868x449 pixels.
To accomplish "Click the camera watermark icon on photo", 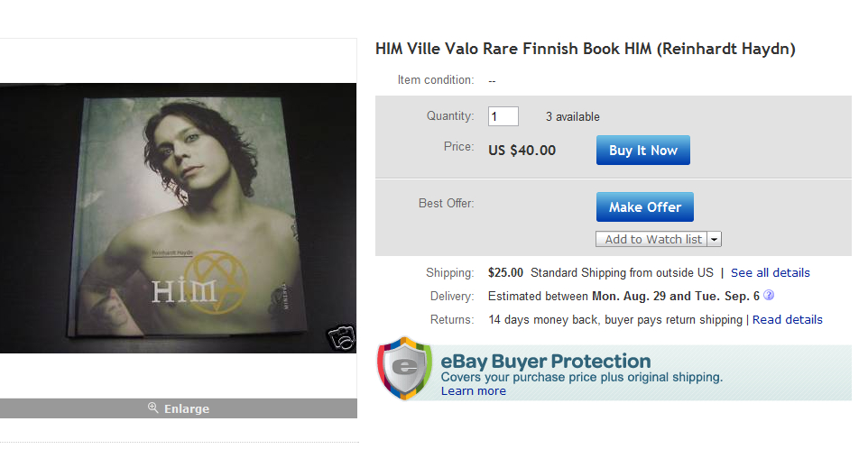I will [340, 337].
